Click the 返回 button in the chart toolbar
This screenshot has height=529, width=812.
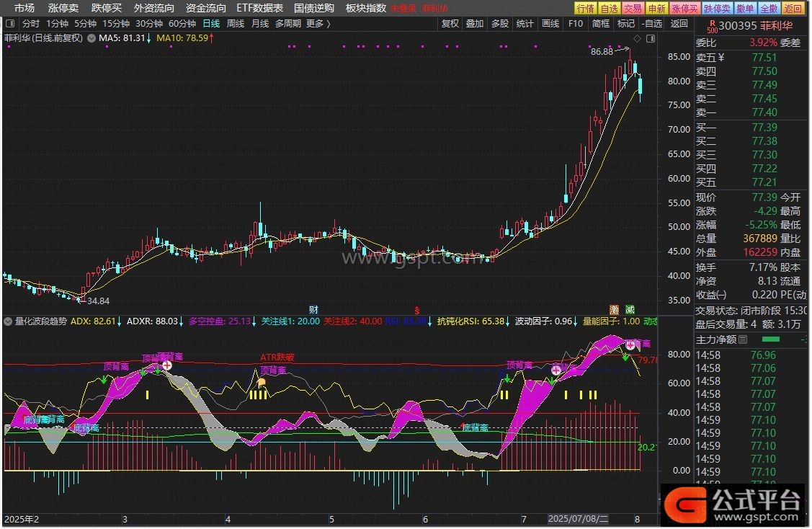[679, 23]
